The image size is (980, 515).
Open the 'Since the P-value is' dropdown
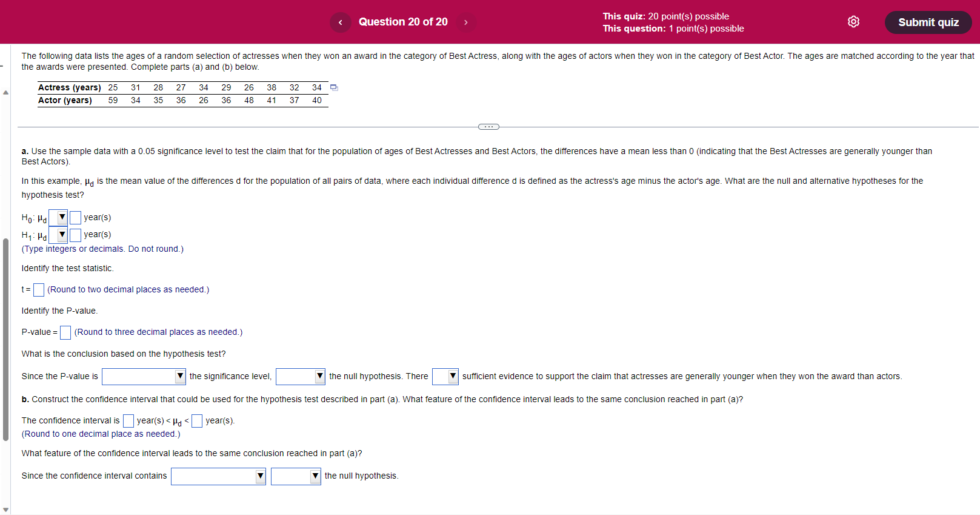pos(144,377)
